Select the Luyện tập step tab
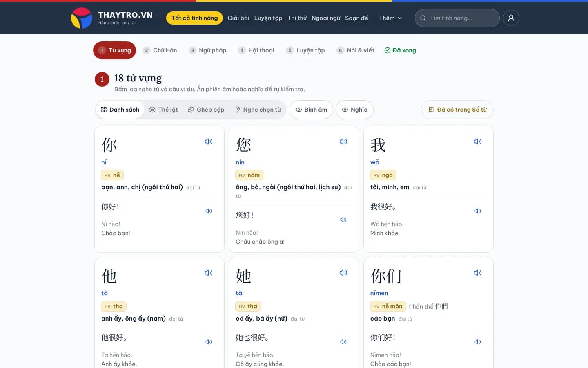Screen dimensions: 588x368 (x=305, y=50)
